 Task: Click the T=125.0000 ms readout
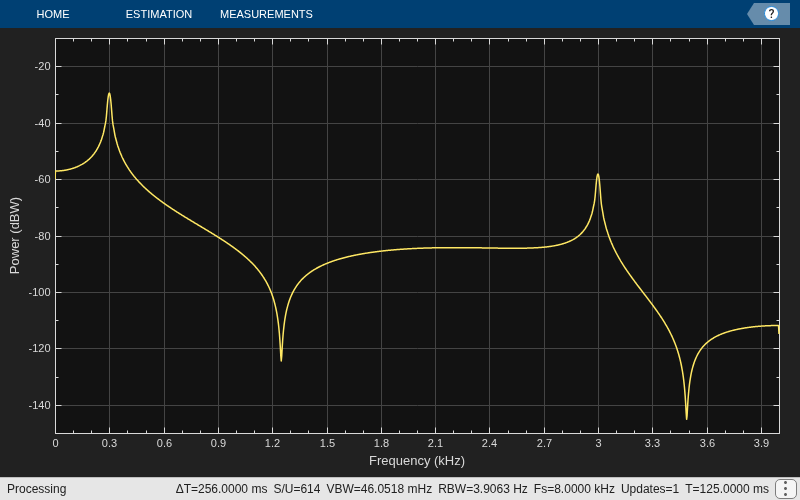pos(727,489)
